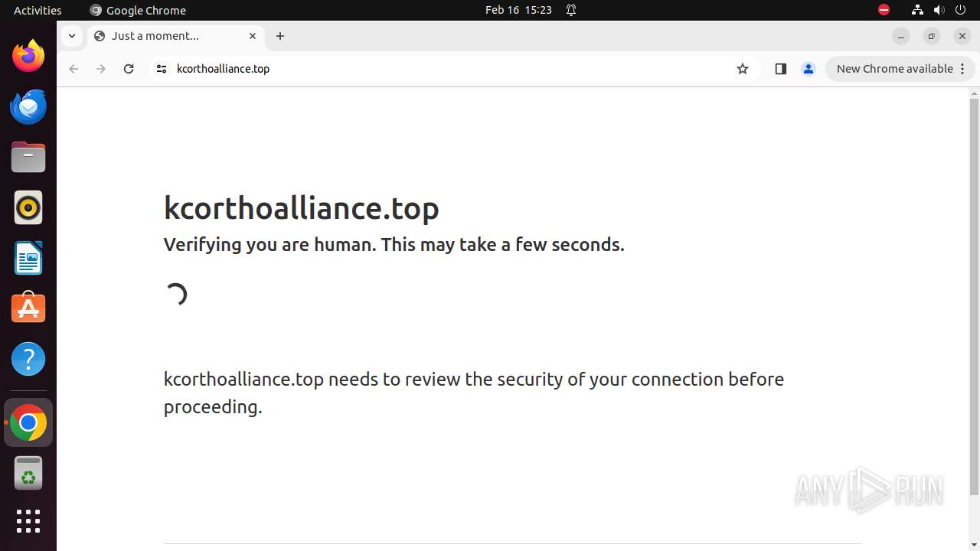Open the Activities overview
This screenshot has width=980, height=551.
point(38,10)
